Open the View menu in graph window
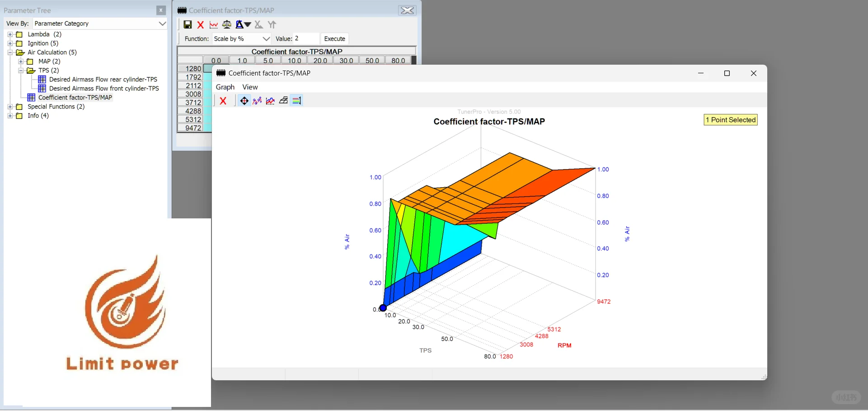The height and width of the screenshot is (411, 868). 250,87
